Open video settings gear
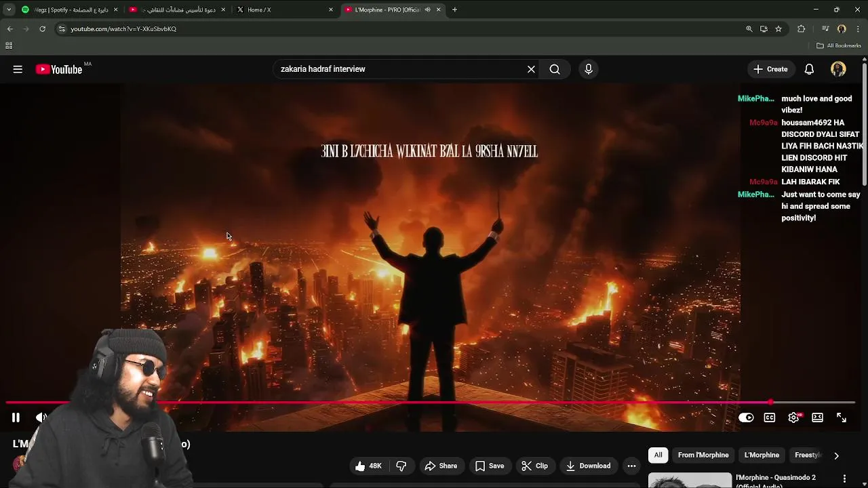The image size is (868, 488). [x=793, y=418]
